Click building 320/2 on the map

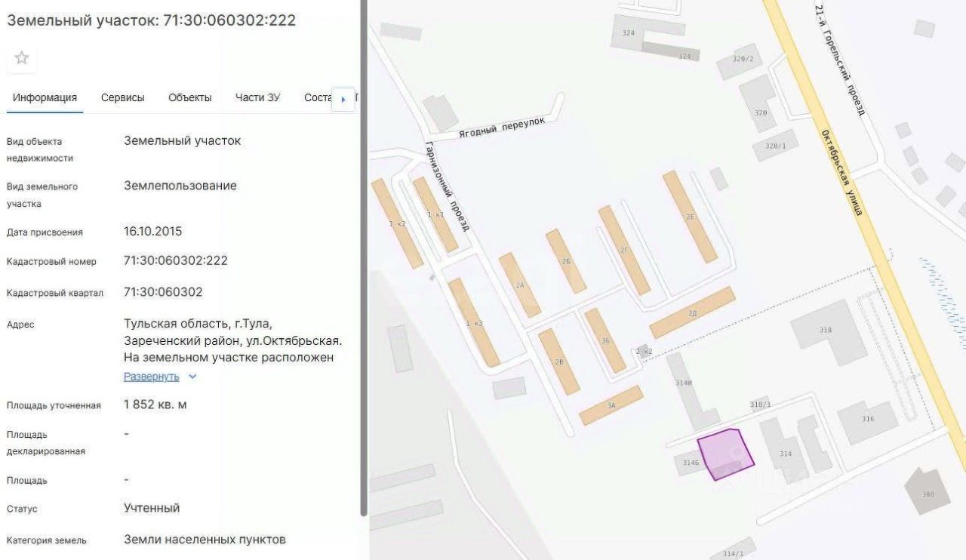[x=740, y=60]
